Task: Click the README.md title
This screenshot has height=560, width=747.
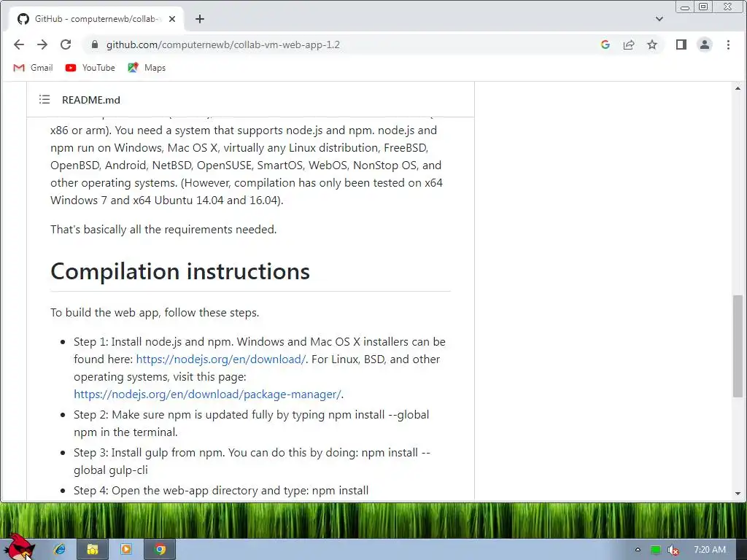Action: click(91, 100)
